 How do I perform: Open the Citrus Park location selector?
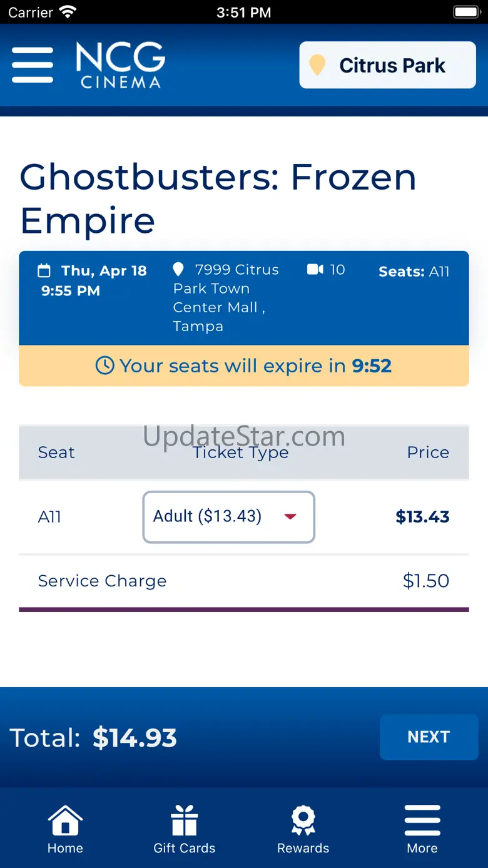(388, 65)
